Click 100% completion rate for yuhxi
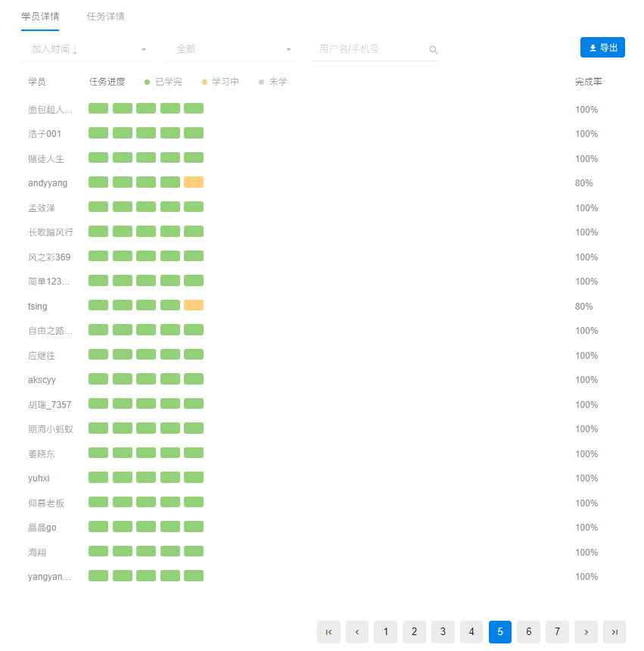Image resolution: width=644 pixels, height=651 pixels. (x=586, y=478)
